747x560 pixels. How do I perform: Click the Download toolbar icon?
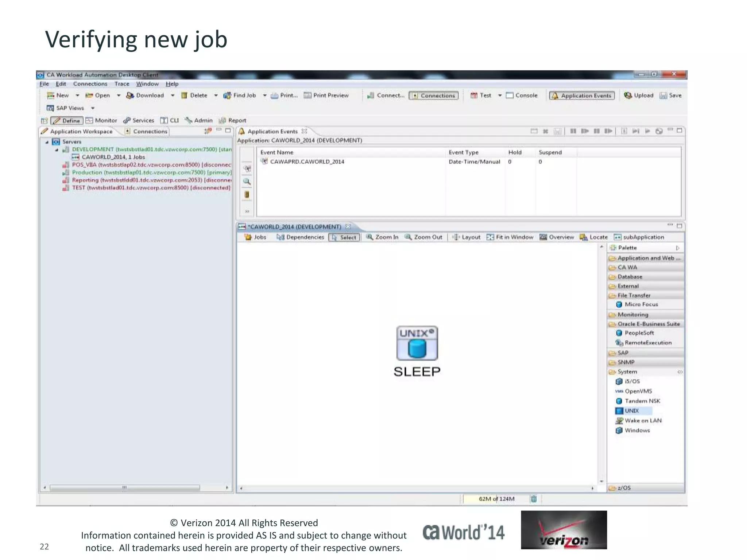coord(130,96)
